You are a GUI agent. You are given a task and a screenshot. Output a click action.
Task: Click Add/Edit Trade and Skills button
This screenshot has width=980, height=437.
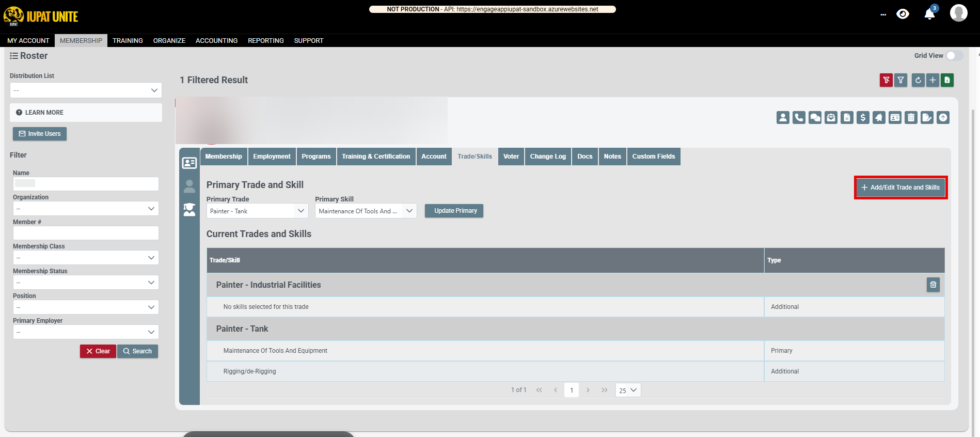coord(900,188)
